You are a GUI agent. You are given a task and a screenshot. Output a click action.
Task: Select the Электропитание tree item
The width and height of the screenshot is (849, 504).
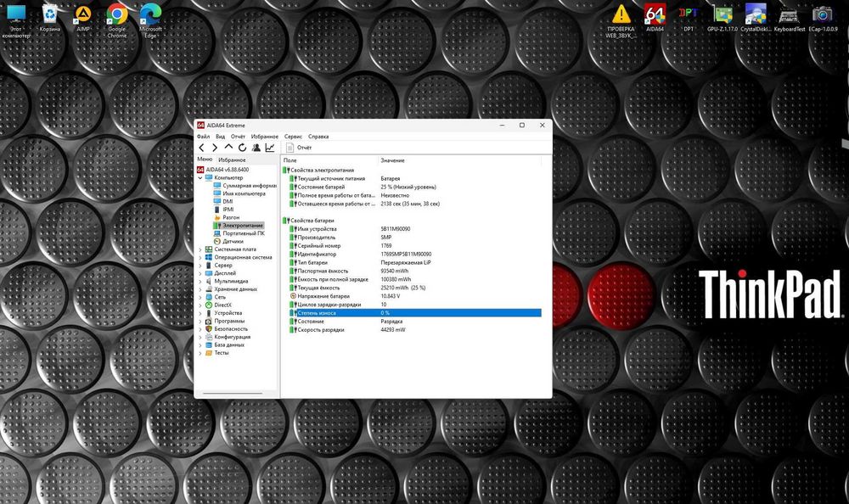point(239,225)
